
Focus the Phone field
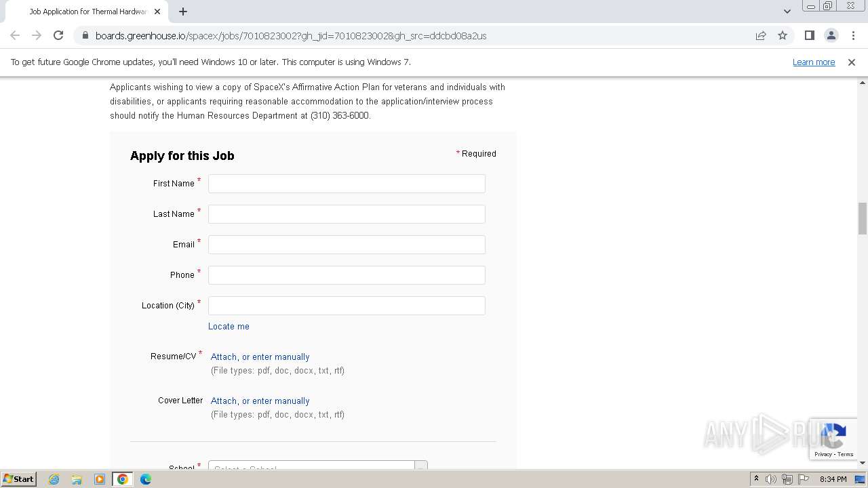point(347,275)
